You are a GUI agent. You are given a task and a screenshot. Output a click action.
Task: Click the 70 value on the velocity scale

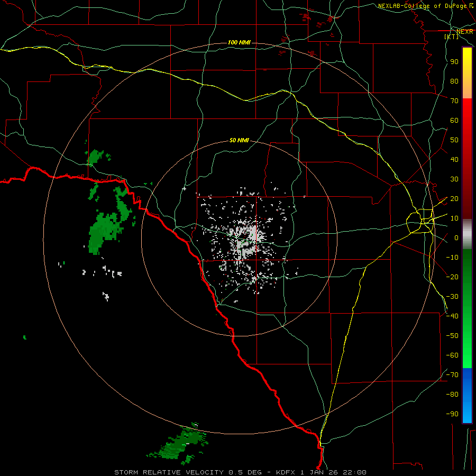tap(454, 101)
